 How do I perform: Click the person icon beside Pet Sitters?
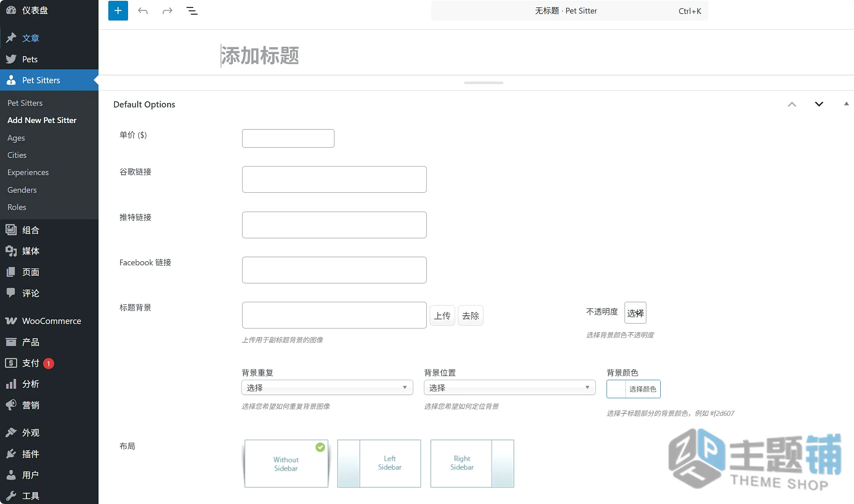11,80
